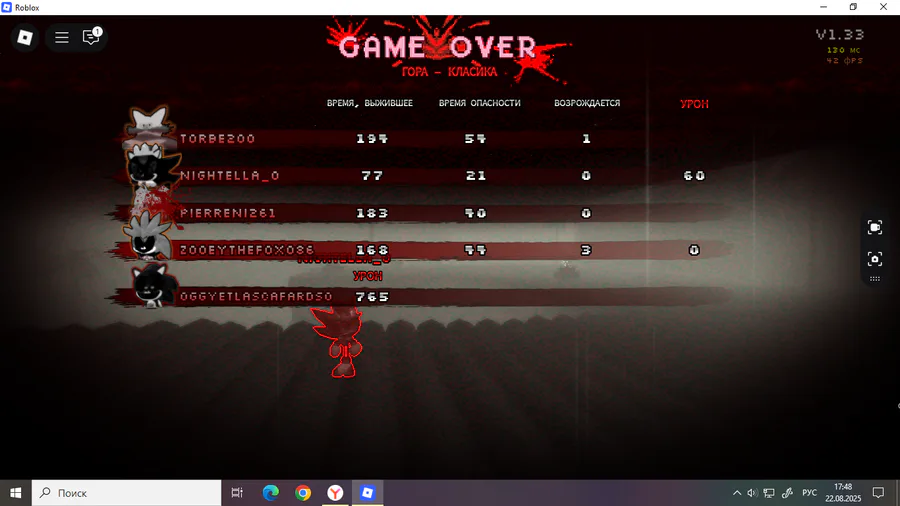Click the ВРЕМЯ, ВЫЖИВШЕЕ column header
The height and width of the screenshot is (506, 900).
pyautogui.click(x=370, y=103)
